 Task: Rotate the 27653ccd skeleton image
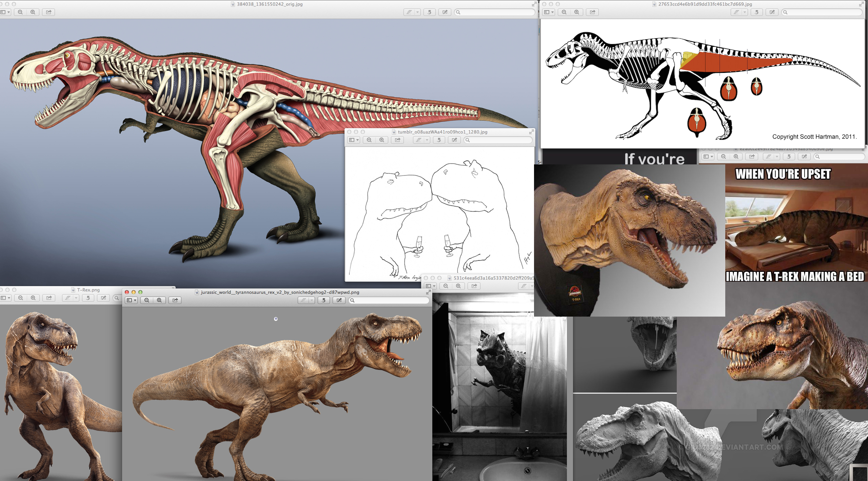pyautogui.click(x=756, y=12)
